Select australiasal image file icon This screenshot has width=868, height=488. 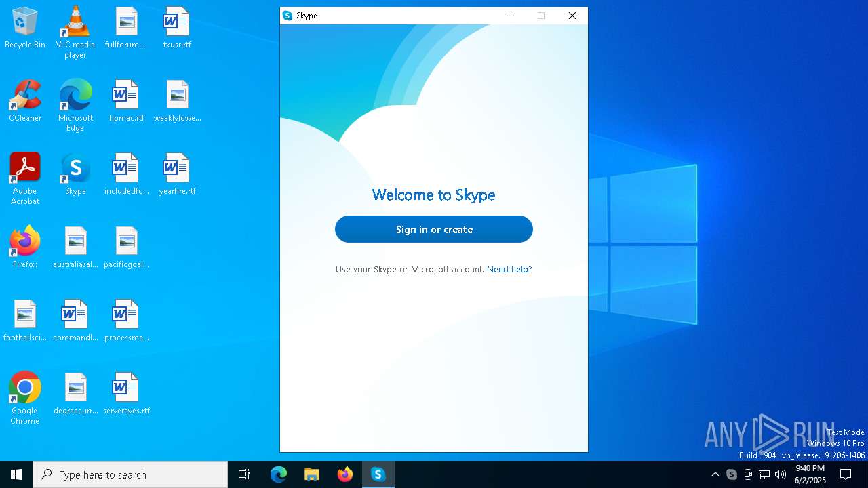75,248
